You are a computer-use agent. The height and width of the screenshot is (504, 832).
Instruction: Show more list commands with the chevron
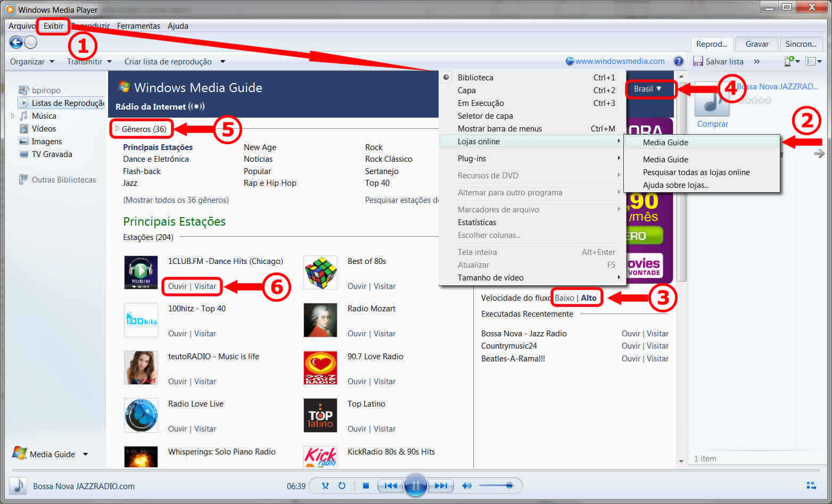tap(757, 61)
